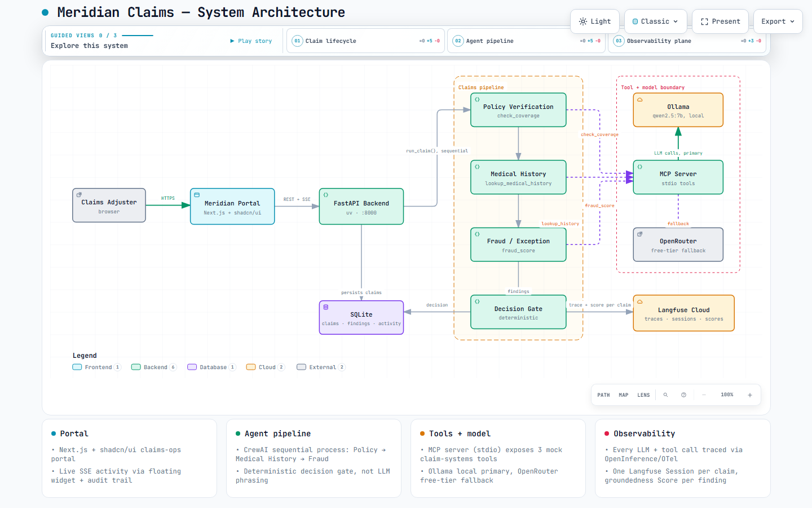The width and height of the screenshot is (812, 508).
Task: Click the Agent pipeline card heading
Action: point(277,433)
